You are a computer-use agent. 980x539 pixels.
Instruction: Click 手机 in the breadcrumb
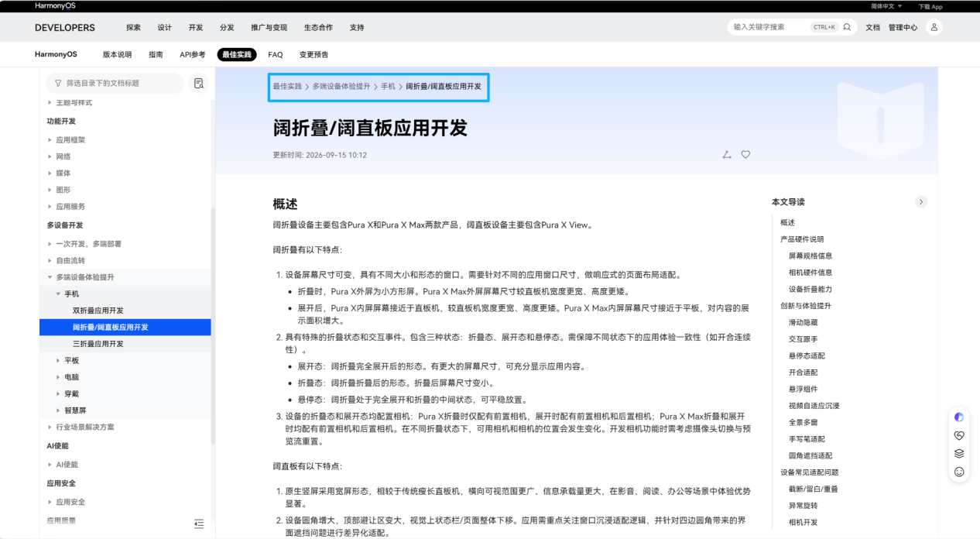[388, 87]
